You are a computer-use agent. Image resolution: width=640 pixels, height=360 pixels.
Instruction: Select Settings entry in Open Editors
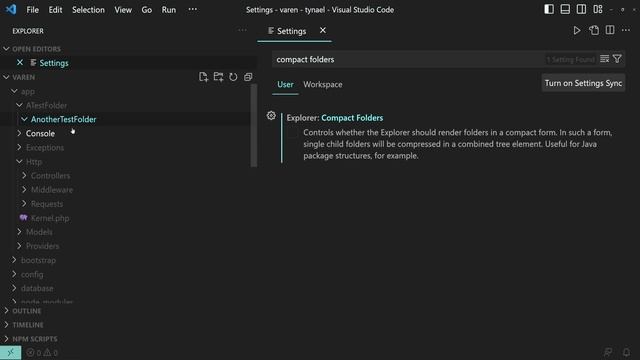pos(54,63)
